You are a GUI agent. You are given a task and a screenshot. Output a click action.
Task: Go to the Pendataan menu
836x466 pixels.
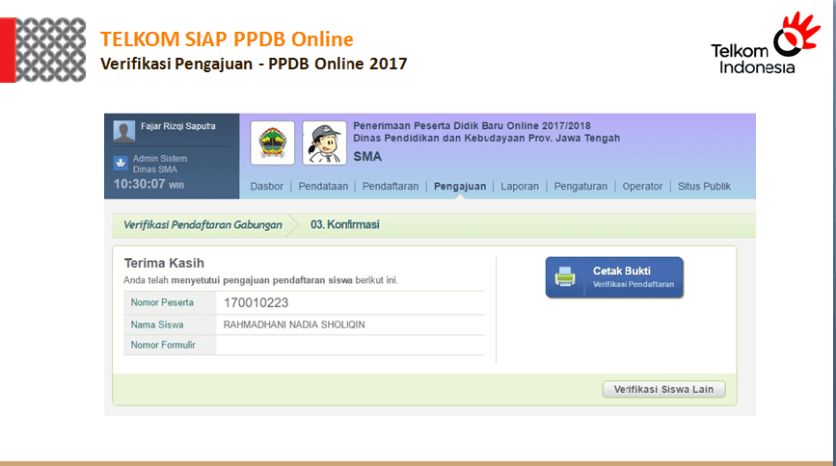(323, 186)
